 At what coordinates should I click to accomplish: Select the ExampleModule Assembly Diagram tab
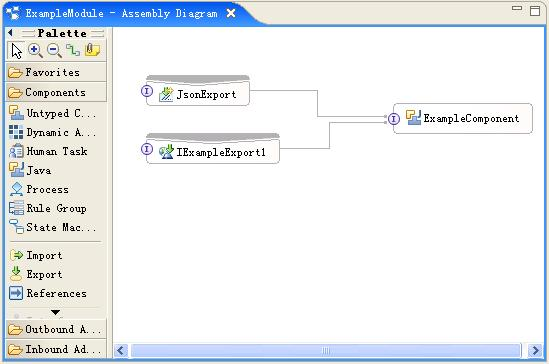pos(121,14)
